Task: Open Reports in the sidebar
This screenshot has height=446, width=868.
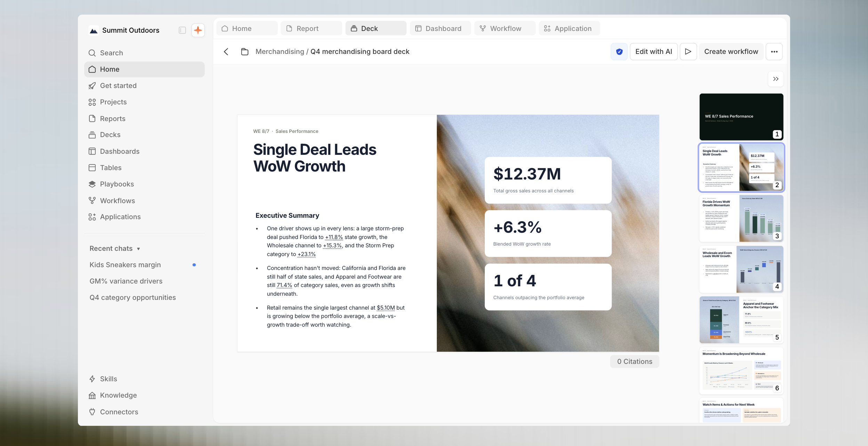Action: (x=144, y=119)
